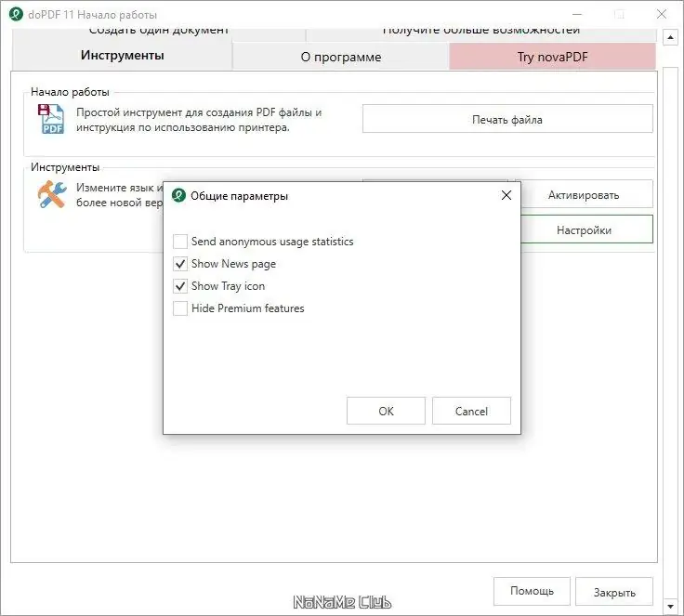
Task: Uncheck Show News page
Action: (x=180, y=264)
